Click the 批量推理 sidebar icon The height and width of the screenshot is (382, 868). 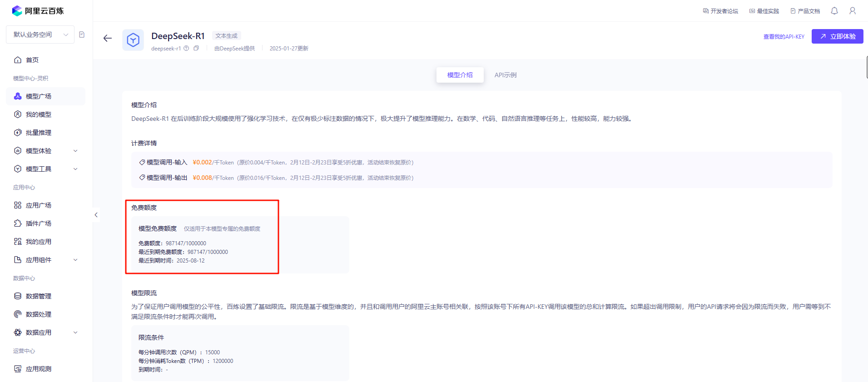click(x=18, y=133)
